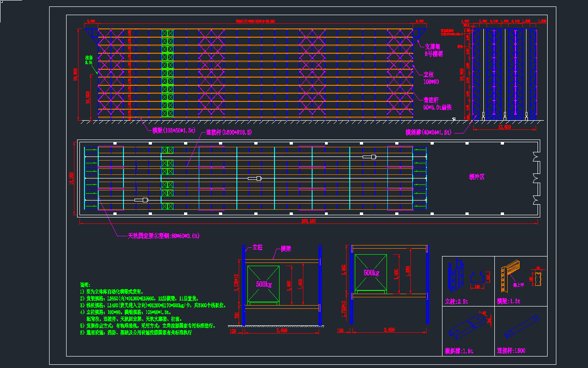Click the right 500kg pallet load box

click(x=370, y=273)
